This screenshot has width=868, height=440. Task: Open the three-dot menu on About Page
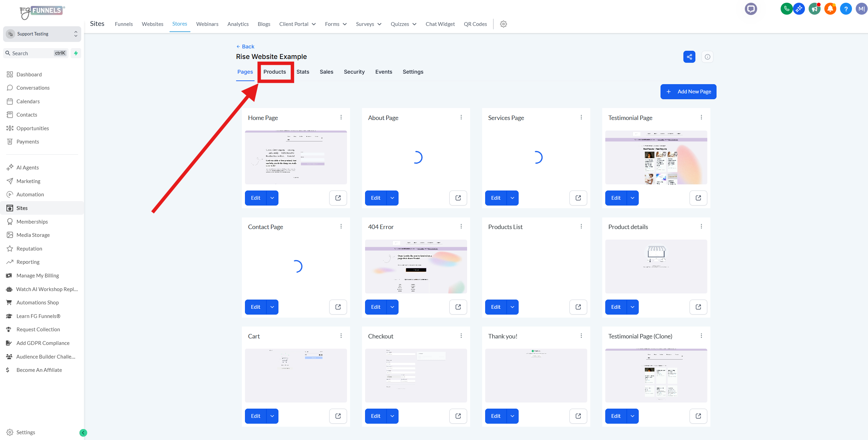coord(461,117)
